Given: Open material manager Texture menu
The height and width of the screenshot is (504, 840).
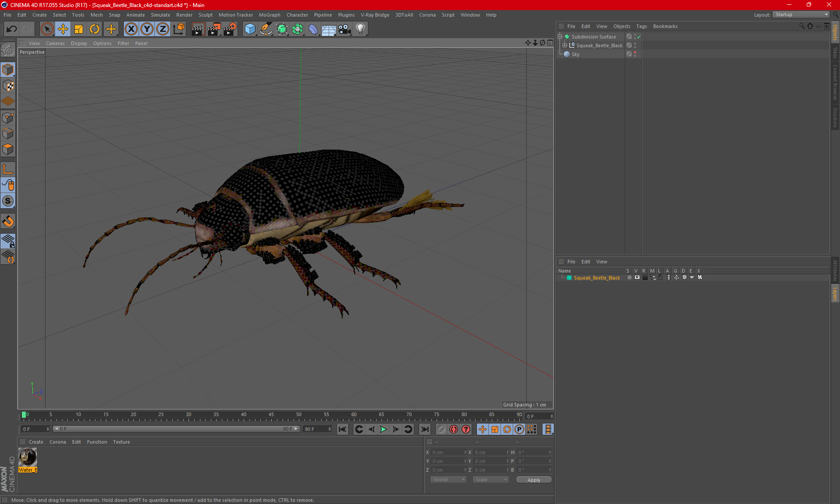Looking at the screenshot, I should coord(121,442).
